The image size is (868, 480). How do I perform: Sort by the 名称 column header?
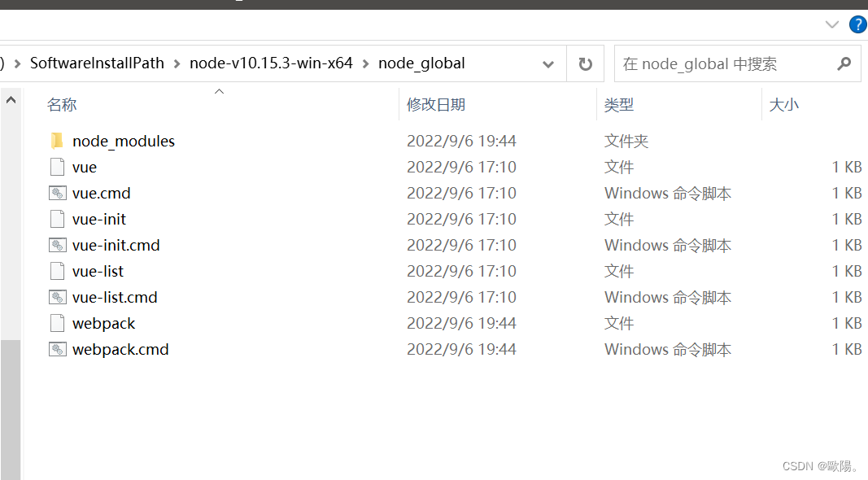click(x=62, y=105)
